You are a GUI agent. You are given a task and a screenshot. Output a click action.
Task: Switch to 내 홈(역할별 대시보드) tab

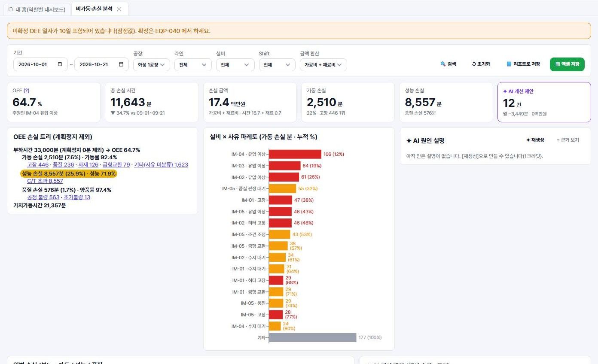coord(37,9)
